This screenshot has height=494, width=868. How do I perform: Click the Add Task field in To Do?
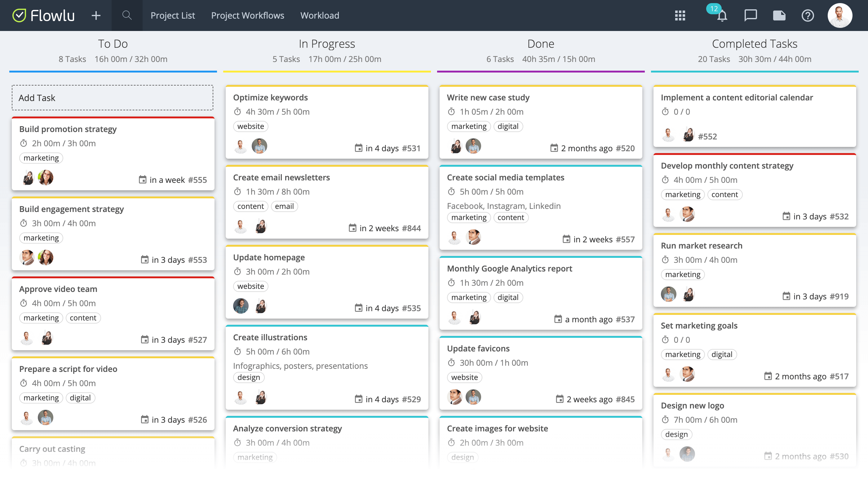[x=112, y=98]
